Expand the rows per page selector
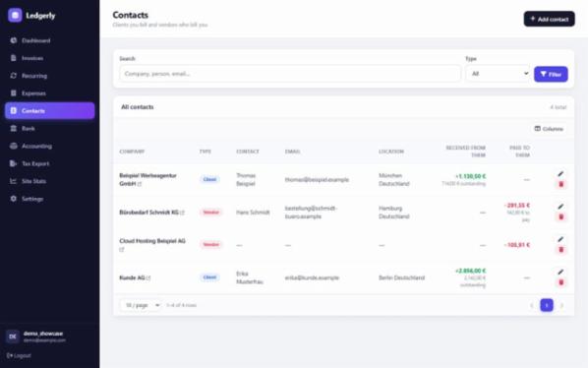 tap(141, 305)
